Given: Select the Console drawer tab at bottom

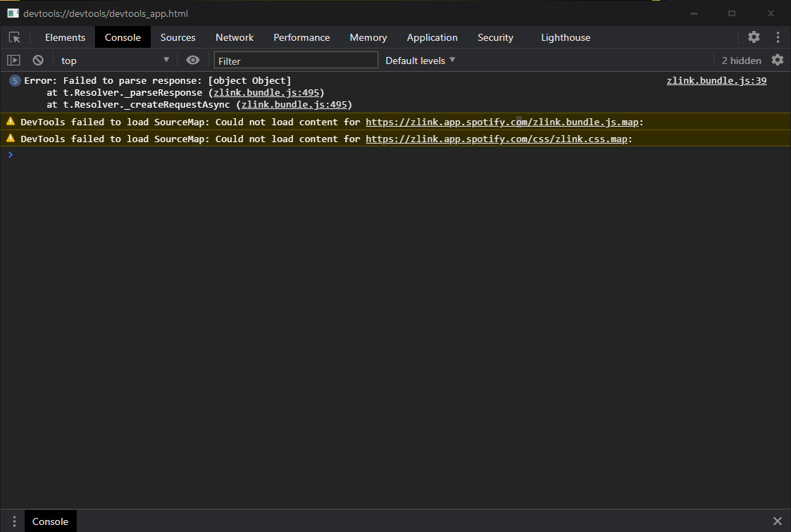Looking at the screenshot, I should (x=50, y=521).
